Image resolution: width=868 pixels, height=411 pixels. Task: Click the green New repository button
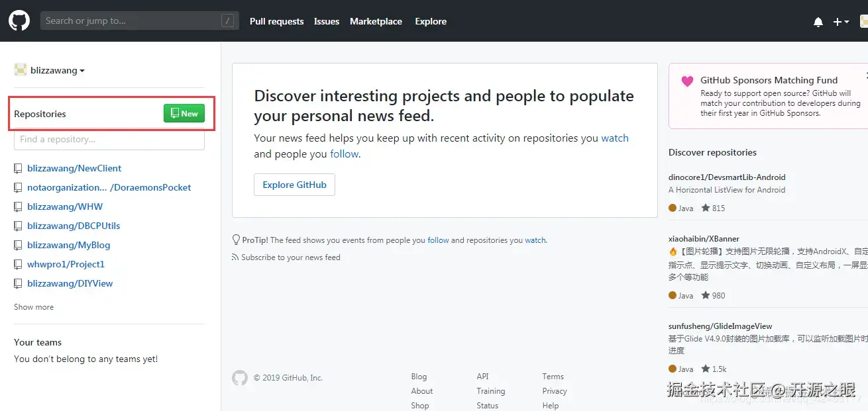(184, 114)
